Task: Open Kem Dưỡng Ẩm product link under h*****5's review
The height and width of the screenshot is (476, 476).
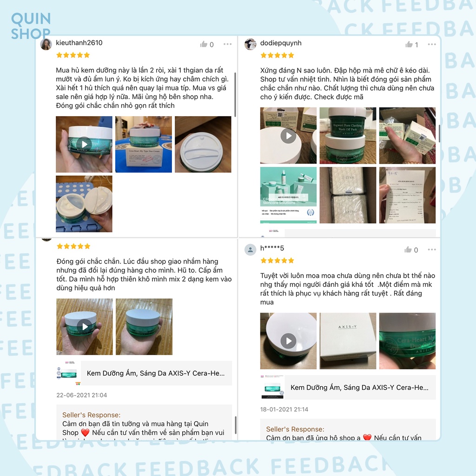Action: (x=348, y=387)
